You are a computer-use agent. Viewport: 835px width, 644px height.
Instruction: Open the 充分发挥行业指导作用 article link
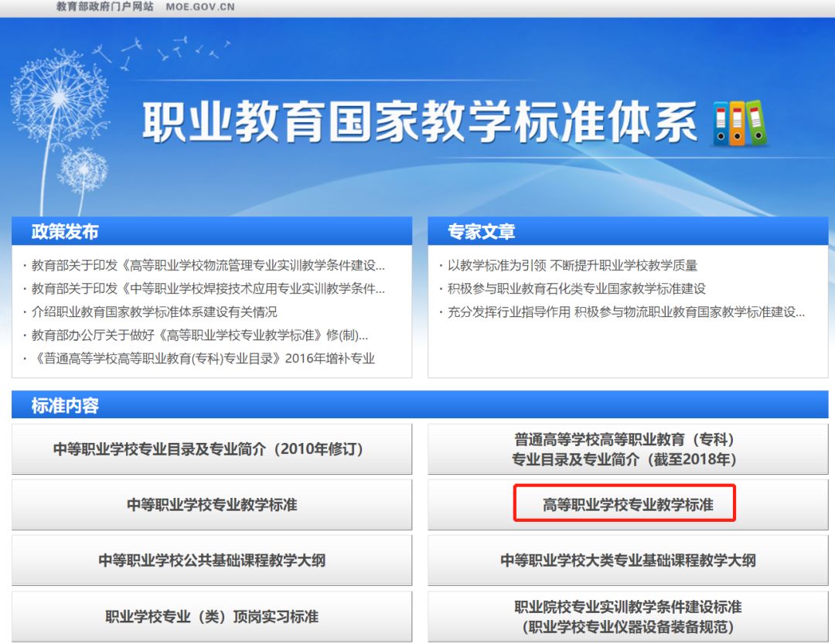626,312
